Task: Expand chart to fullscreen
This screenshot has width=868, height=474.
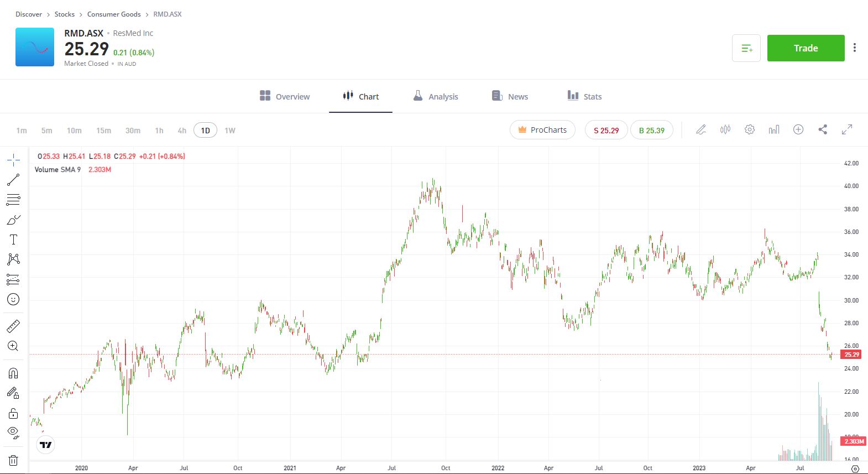Action: coord(847,129)
